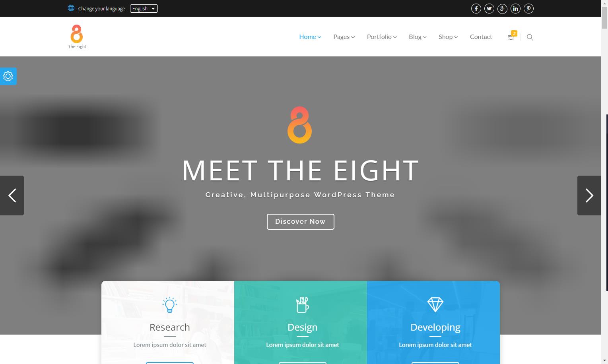This screenshot has width=608, height=364.
Task: Open the shopping cart icon
Action: tap(512, 37)
